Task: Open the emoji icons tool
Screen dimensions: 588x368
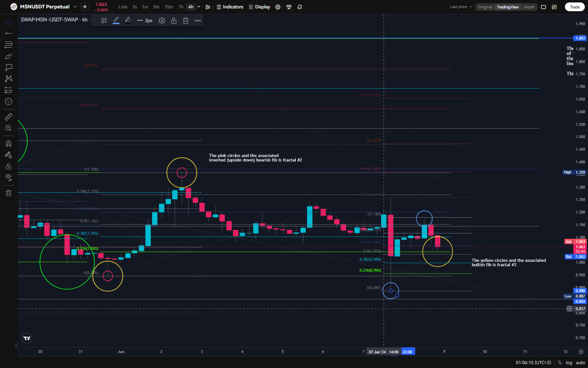Action: point(9,102)
